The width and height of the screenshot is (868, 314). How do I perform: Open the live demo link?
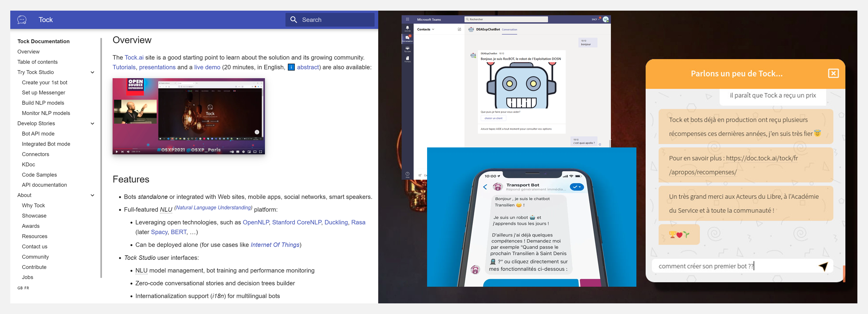[x=207, y=67]
